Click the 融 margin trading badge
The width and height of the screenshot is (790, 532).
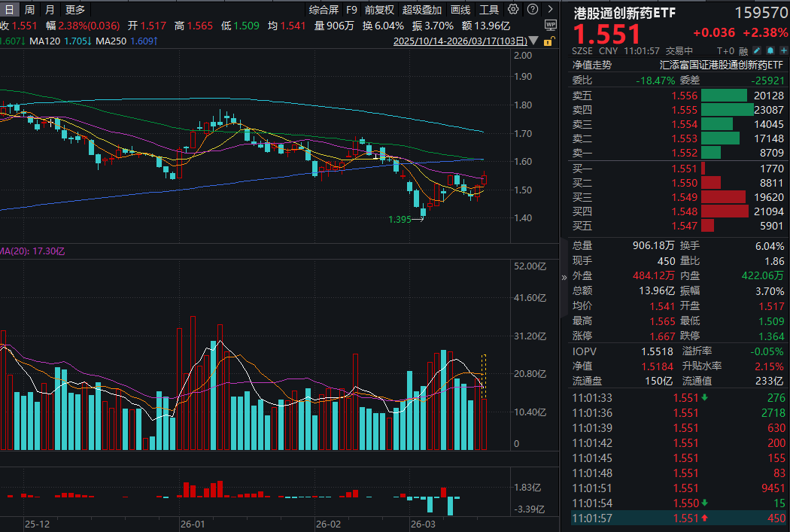tap(743, 50)
